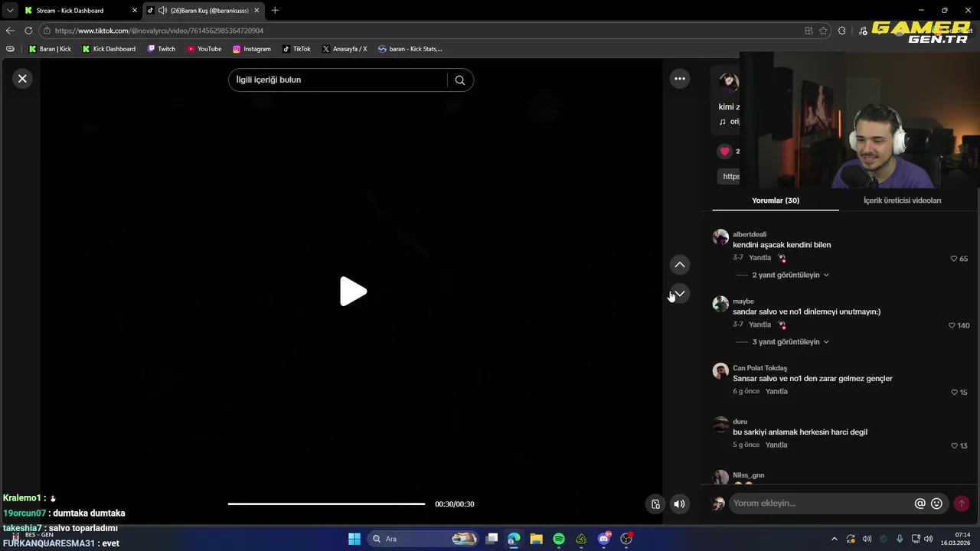Viewport: 980px width, 551px height.
Task: Like the video with heart icon
Action: point(725,152)
